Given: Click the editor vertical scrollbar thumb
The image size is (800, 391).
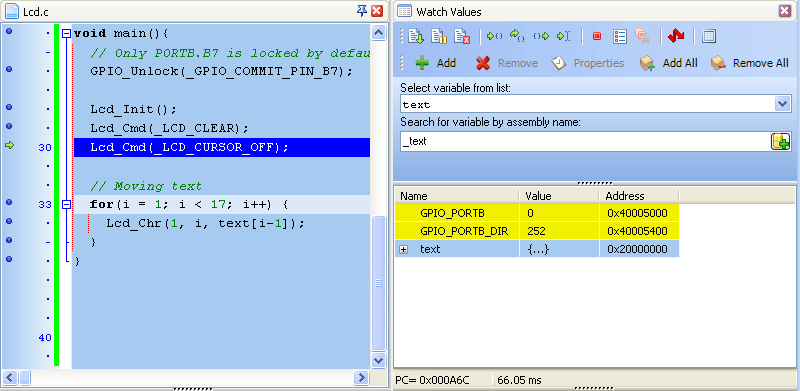Looking at the screenshot, I should [x=378, y=283].
